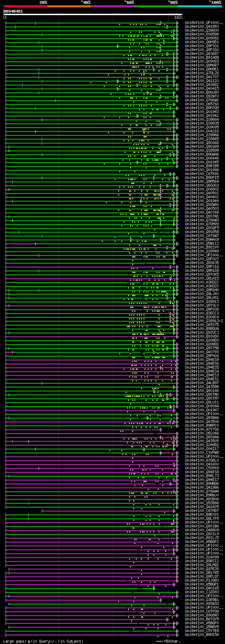225x644 pixels.
Task: Select hit label UniRef100_Q9LJK0
Action: (202, 294)
